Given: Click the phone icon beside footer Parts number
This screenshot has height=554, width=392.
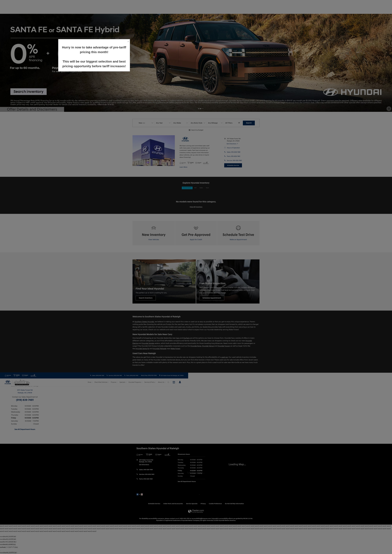Looking at the screenshot, I should pyautogui.click(x=137, y=479).
